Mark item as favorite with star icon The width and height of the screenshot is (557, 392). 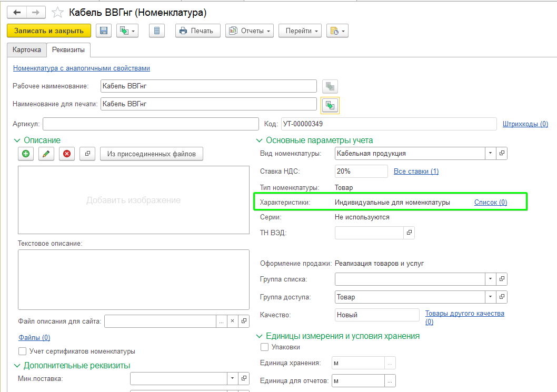(x=57, y=13)
